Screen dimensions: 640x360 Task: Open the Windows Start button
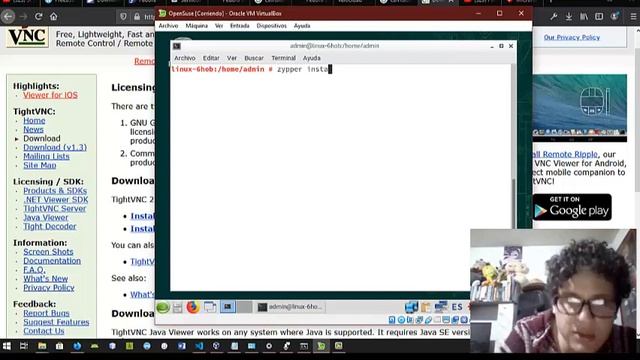coord(7,346)
